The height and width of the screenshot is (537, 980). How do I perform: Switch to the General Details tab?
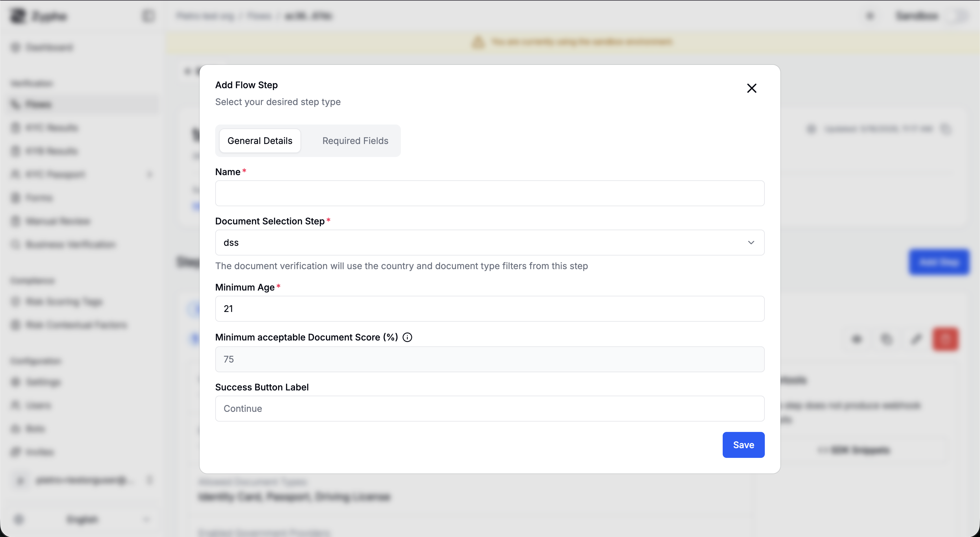[x=260, y=141]
